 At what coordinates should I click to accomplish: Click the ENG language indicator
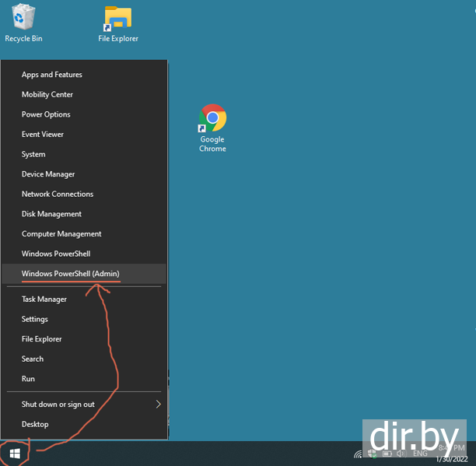(x=420, y=454)
